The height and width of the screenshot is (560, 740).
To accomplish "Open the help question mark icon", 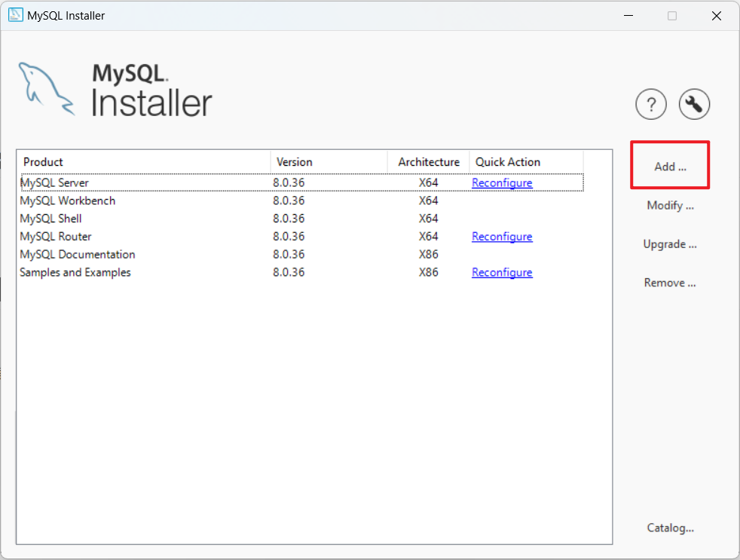I will pyautogui.click(x=651, y=104).
